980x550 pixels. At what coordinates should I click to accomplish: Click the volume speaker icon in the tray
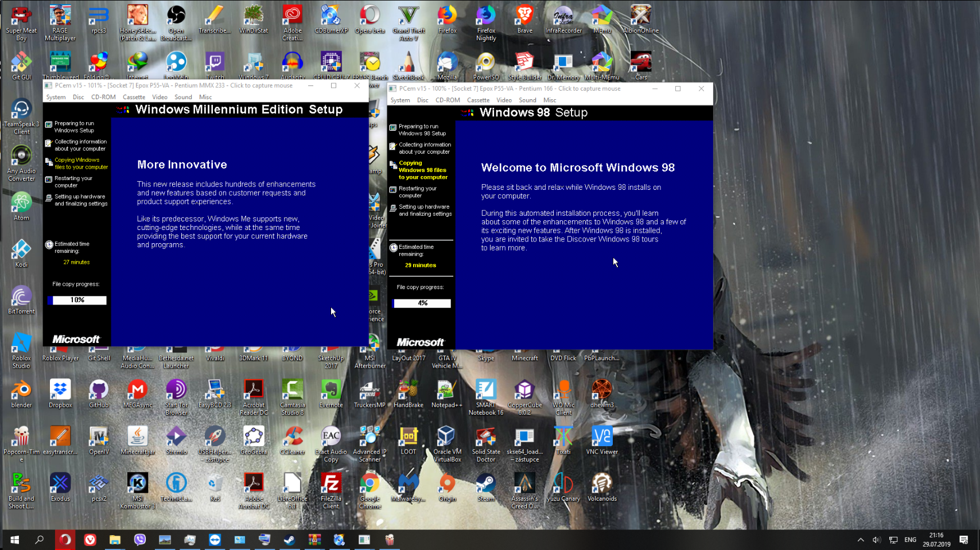pos(876,540)
